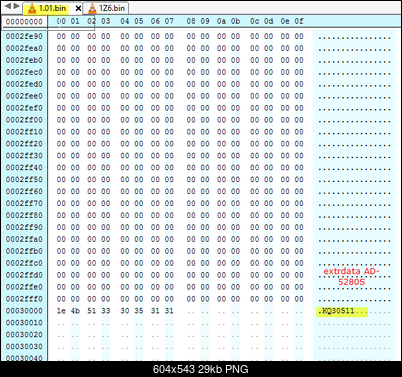
Task: Select offset row 0002ffd0
Action: (x=24, y=275)
